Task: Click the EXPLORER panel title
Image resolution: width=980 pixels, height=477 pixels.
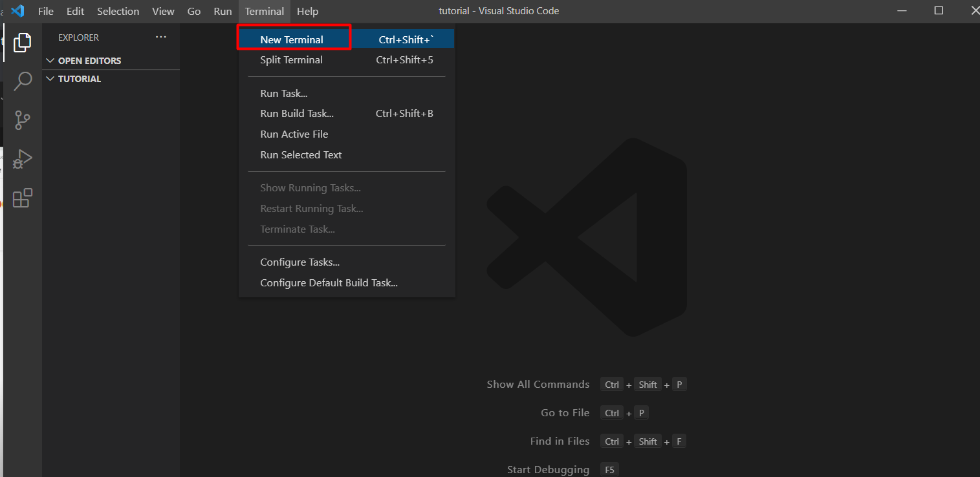Action: 79,37
